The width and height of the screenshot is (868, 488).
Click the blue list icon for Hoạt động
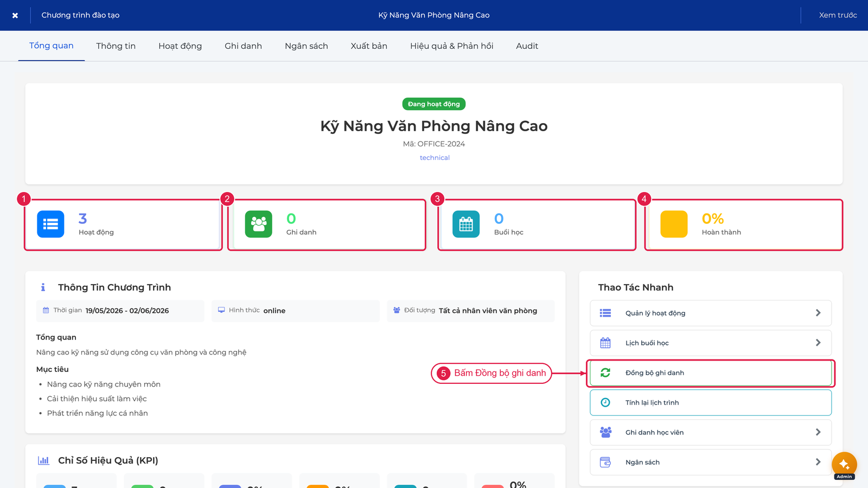click(50, 224)
